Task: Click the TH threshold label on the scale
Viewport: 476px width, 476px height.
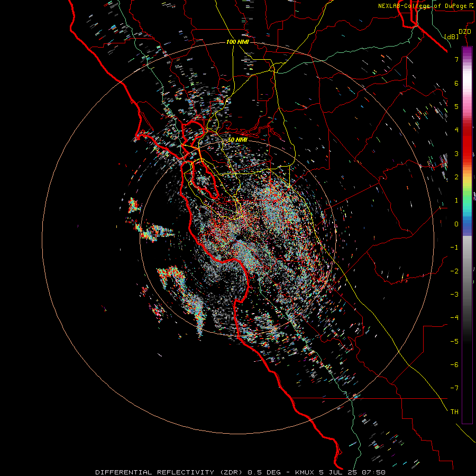Action: (x=454, y=411)
